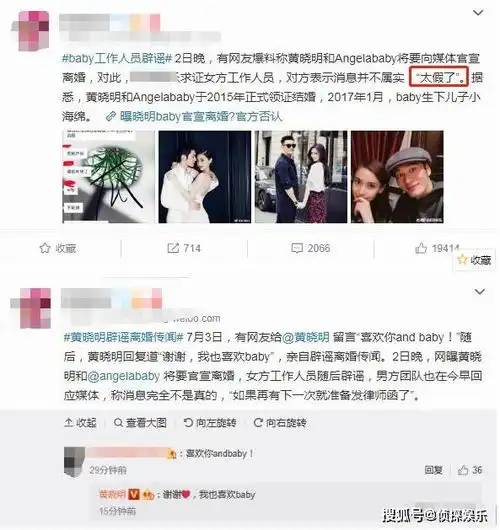Open selfie thumbnail with flat cap
Image resolution: width=500 pixels, height=530 pixels.
pyautogui.click(x=397, y=177)
